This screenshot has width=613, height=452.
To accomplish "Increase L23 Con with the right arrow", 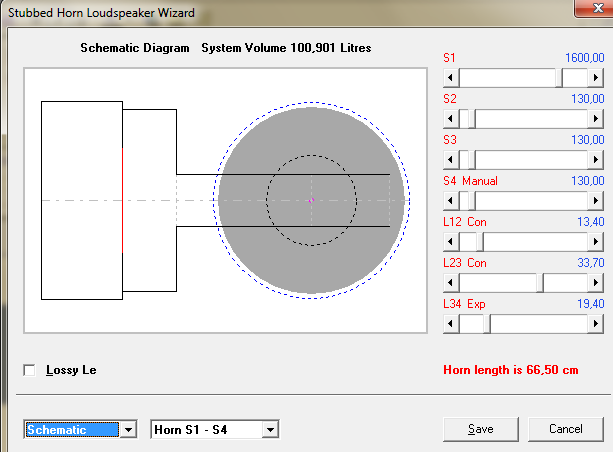I will point(595,283).
